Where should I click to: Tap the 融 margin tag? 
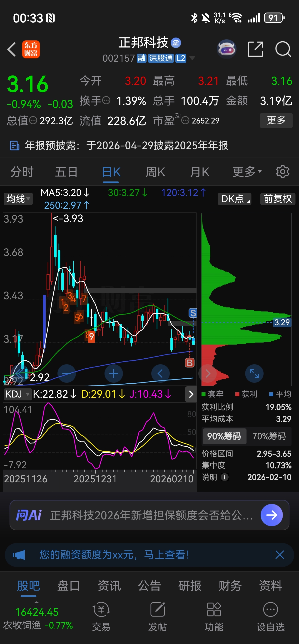pos(141,58)
